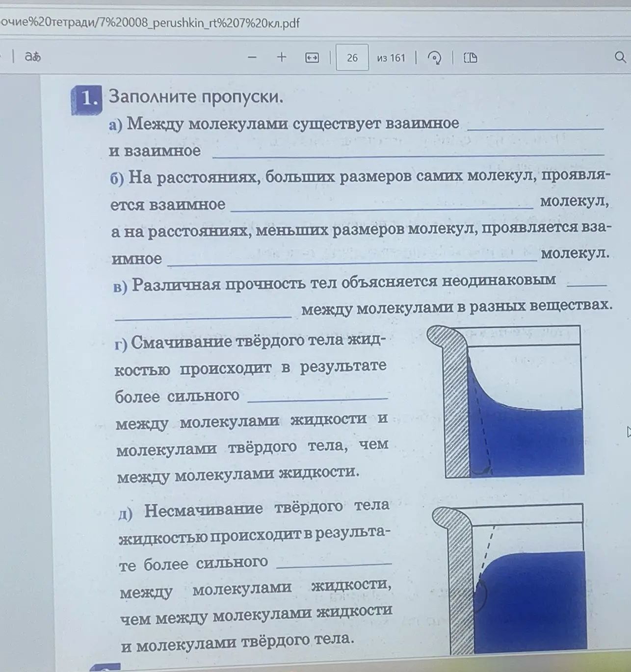The image size is (631, 672).
Task: Click the text 'а на расстояниях, меньших размеров молекул'
Action: pyautogui.click(x=293, y=230)
